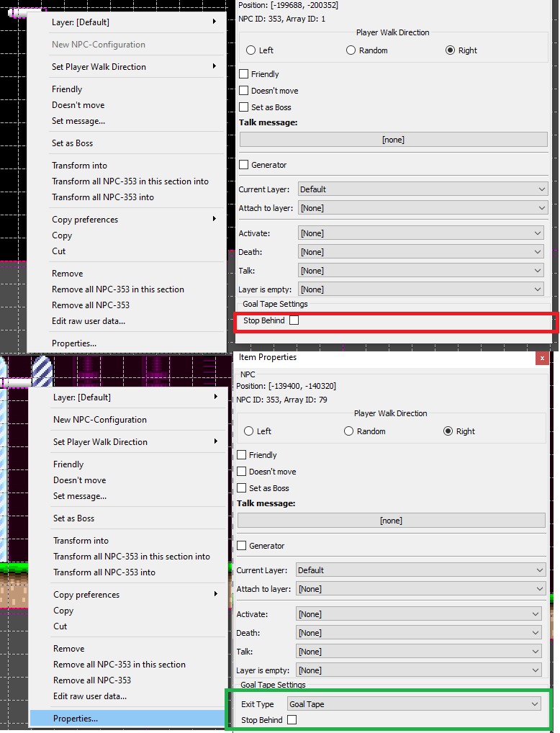Enable Friendly checkbox in Array ID: 79 panel
The image size is (560, 733).
click(242, 455)
